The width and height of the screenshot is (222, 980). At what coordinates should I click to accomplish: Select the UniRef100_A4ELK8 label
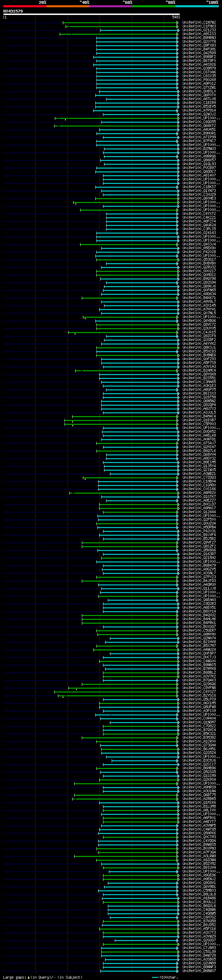point(199,435)
